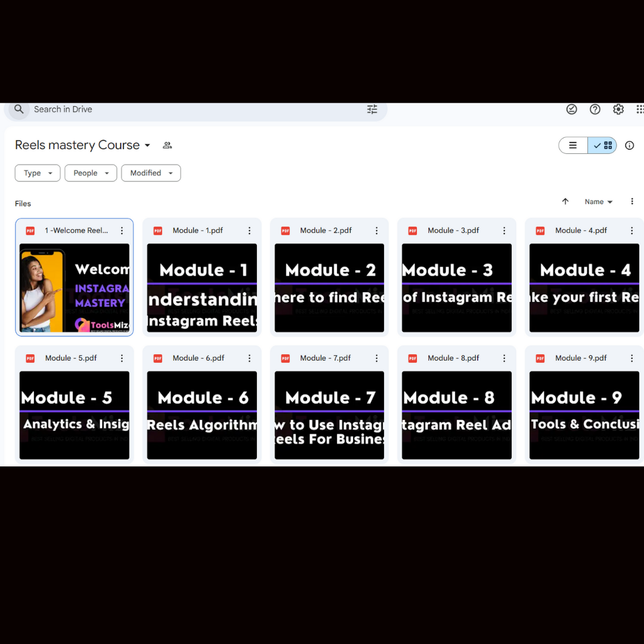The height and width of the screenshot is (644, 644).
Task: Open the Help question mark icon
Action: 595,109
